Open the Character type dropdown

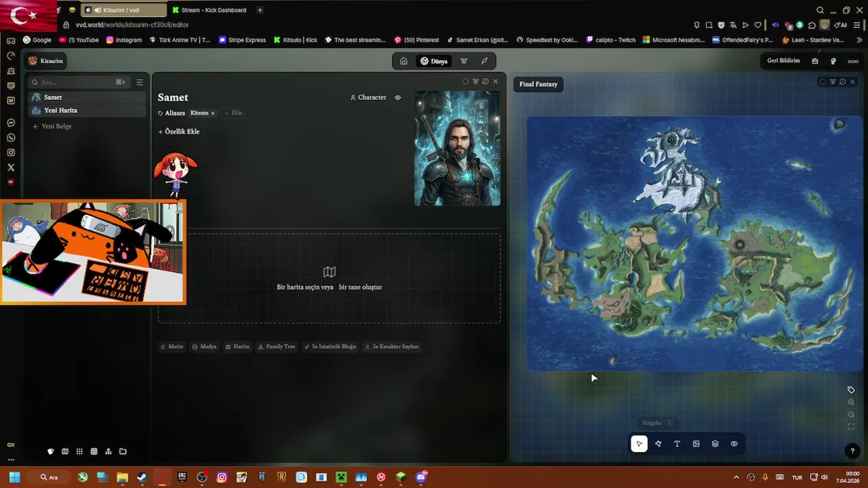tap(368, 98)
